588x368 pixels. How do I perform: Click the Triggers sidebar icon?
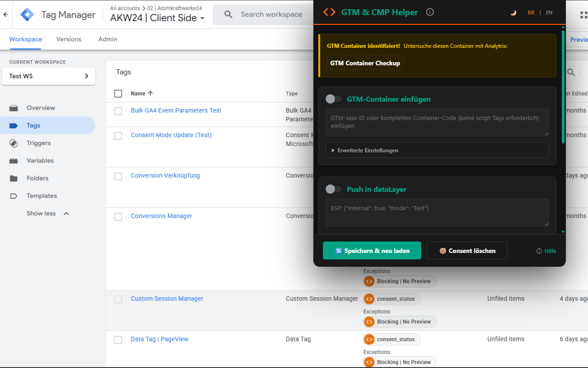(14, 143)
